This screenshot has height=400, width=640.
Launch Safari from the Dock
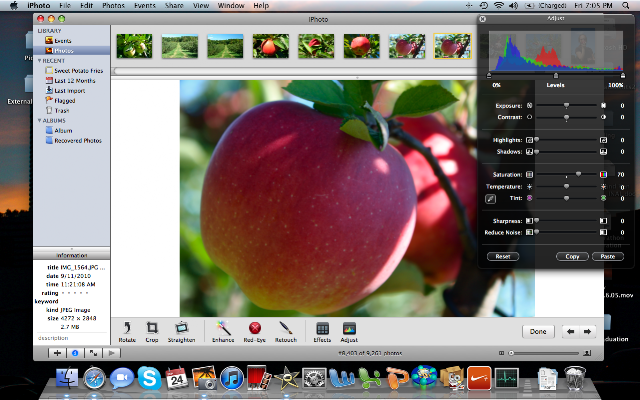coord(94,378)
